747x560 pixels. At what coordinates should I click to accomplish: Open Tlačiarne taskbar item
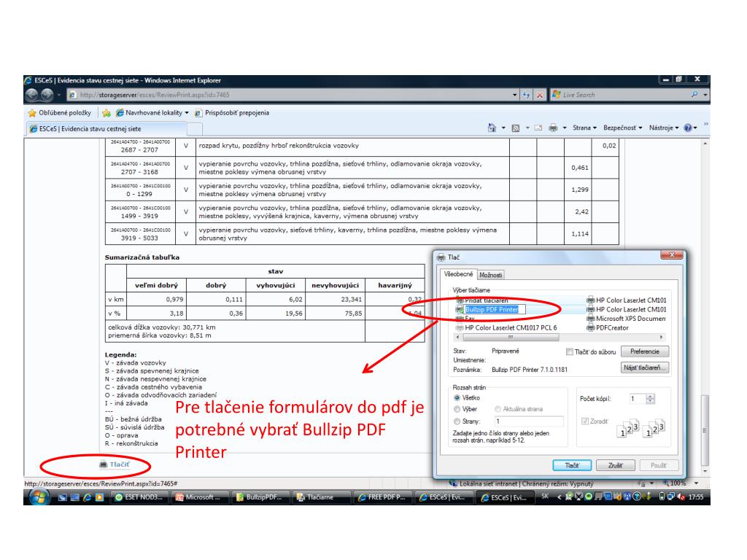(320, 497)
